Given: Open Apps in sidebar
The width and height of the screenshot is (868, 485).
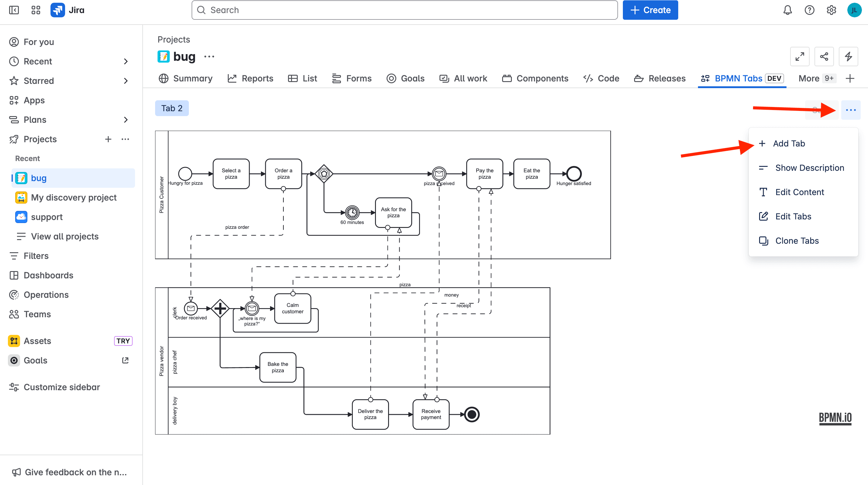Looking at the screenshot, I should coord(71,100).
